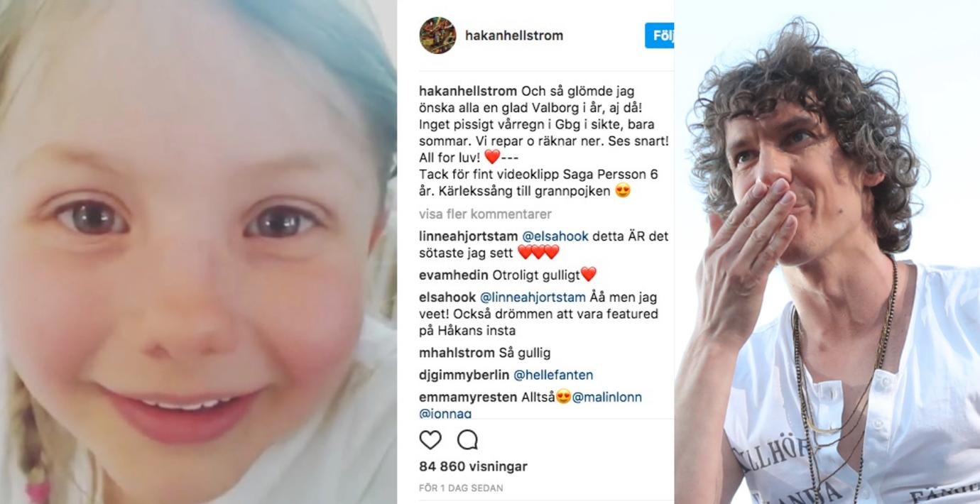Follow hakanhellstrom with the Följ button
The width and height of the screenshot is (980, 504).
pos(659,35)
